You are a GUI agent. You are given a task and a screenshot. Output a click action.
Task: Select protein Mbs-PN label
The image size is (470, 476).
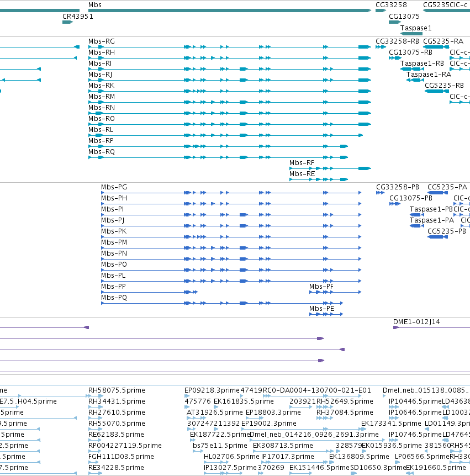click(x=114, y=253)
